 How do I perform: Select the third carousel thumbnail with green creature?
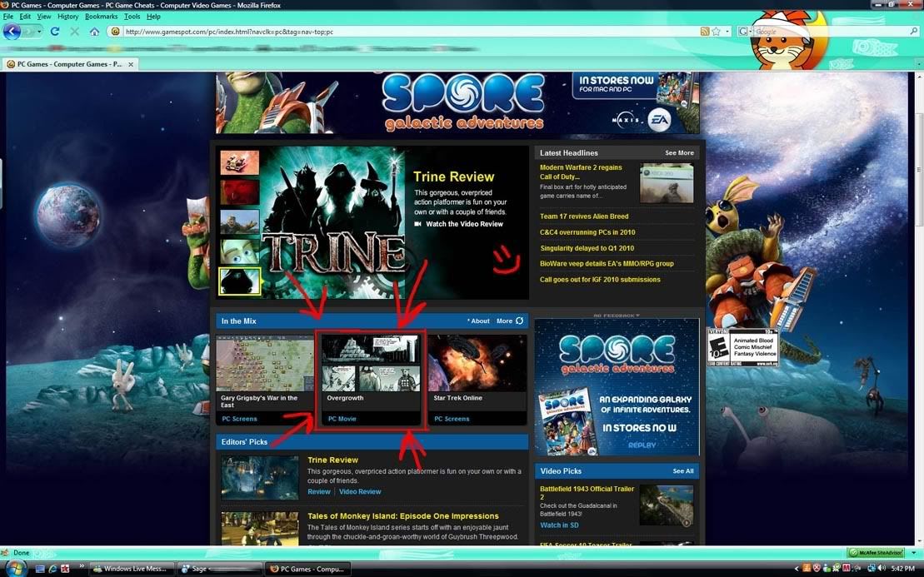click(240, 221)
